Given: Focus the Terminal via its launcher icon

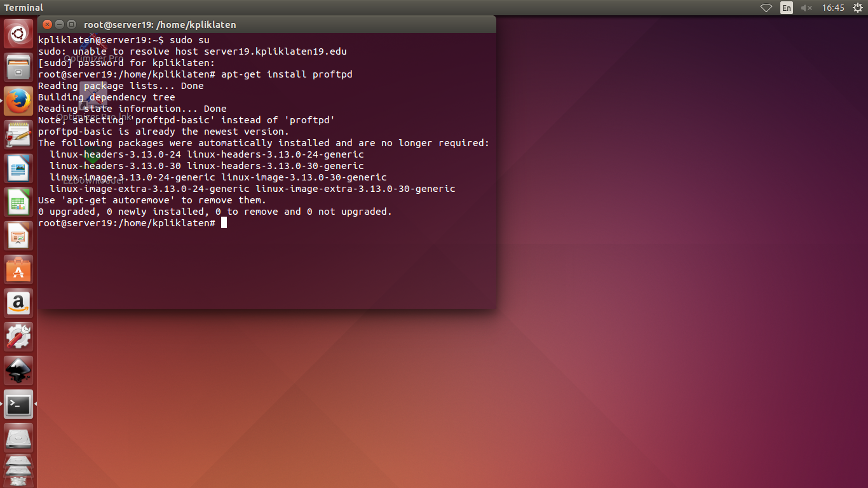Looking at the screenshot, I should [x=18, y=404].
